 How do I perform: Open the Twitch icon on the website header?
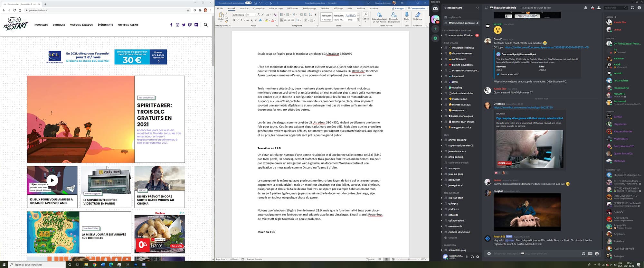point(190,25)
